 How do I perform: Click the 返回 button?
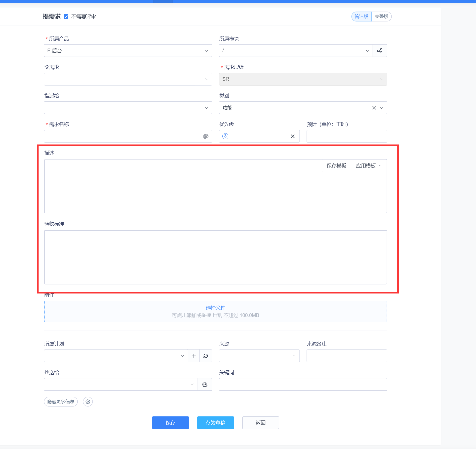[x=260, y=423]
